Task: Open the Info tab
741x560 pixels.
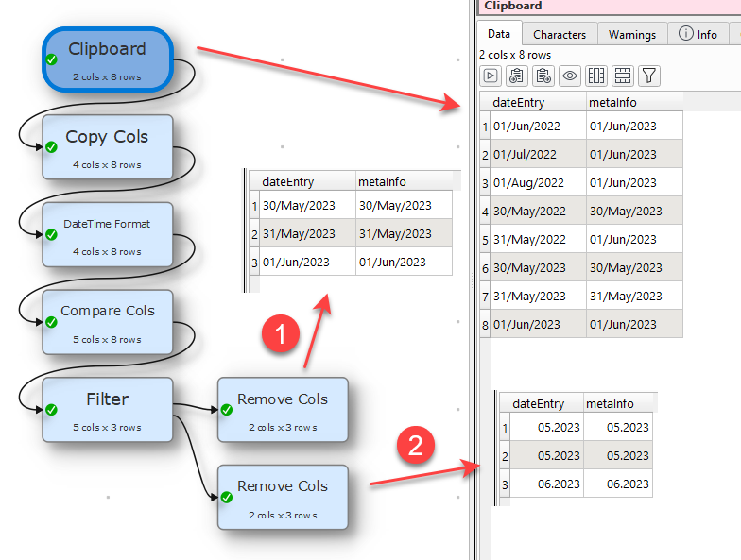Action: click(x=698, y=34)
